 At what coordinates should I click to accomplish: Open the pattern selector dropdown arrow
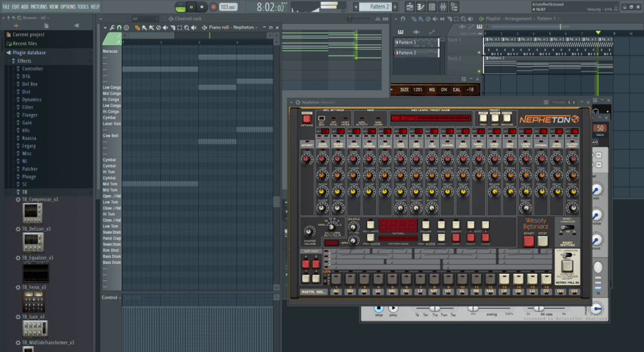click(356, 7)
